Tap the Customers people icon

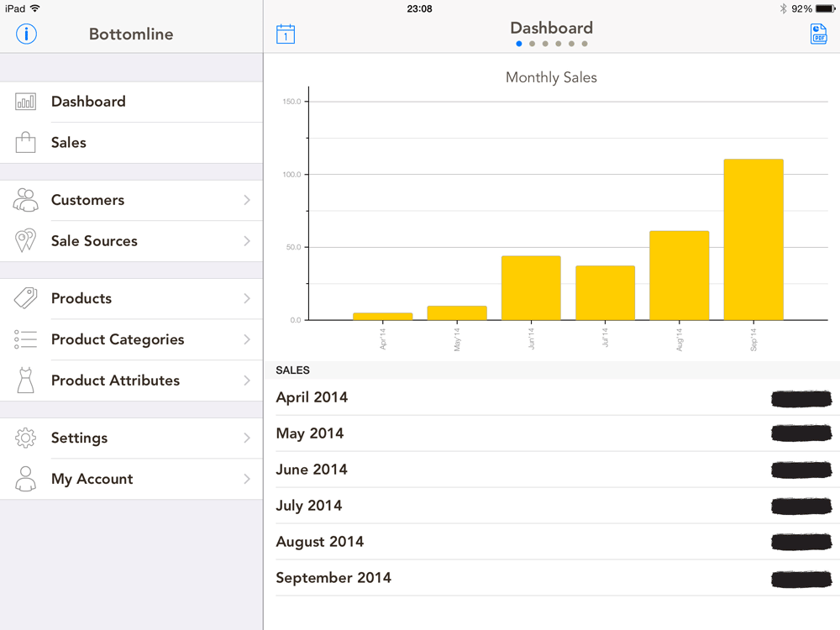[x=26, y=200]
